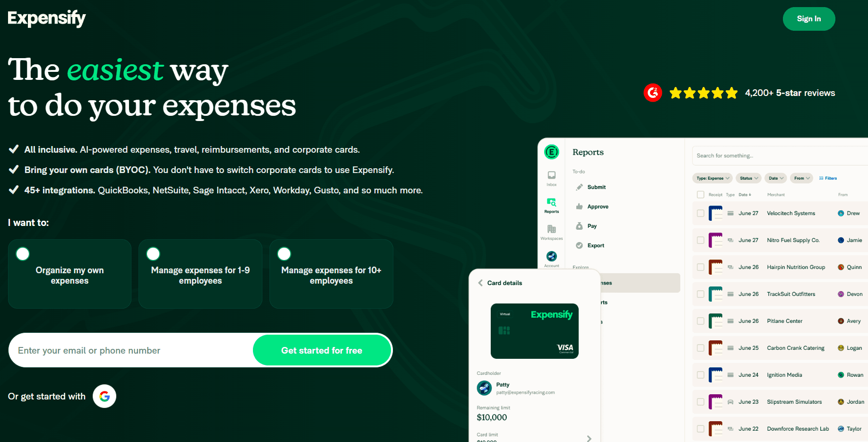Click Quinn's avatar in the Hairpin Nutrition row
868x442 pixels.
point(841,267)
